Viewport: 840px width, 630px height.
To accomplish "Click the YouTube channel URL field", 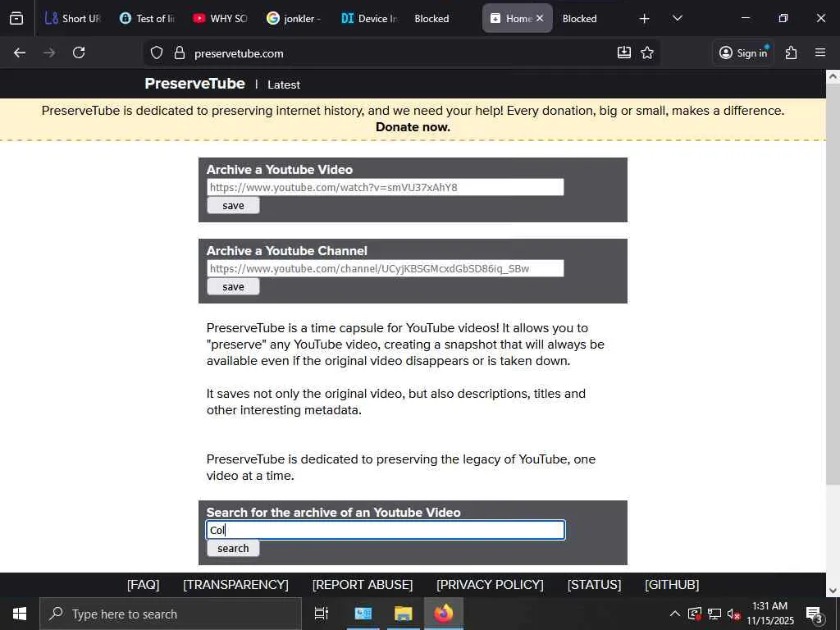I will click(386, 268).
